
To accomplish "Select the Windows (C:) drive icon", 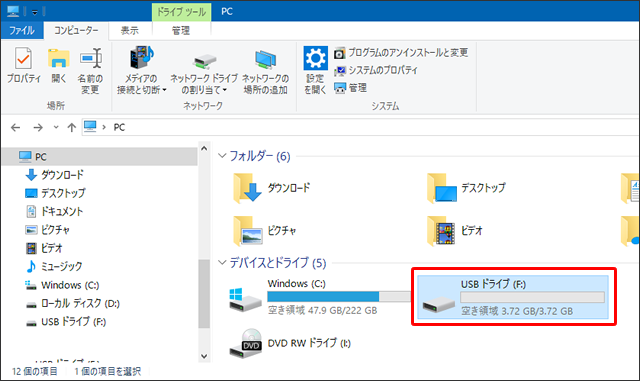I will [x=245, y=300].
